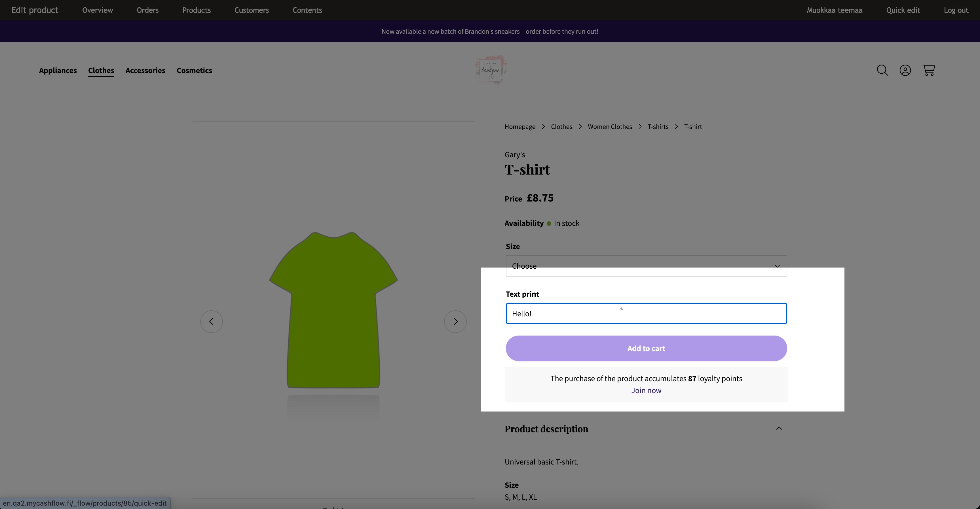Follow the Join now link
Screen dimensions: 980x509
pos(646,391)
